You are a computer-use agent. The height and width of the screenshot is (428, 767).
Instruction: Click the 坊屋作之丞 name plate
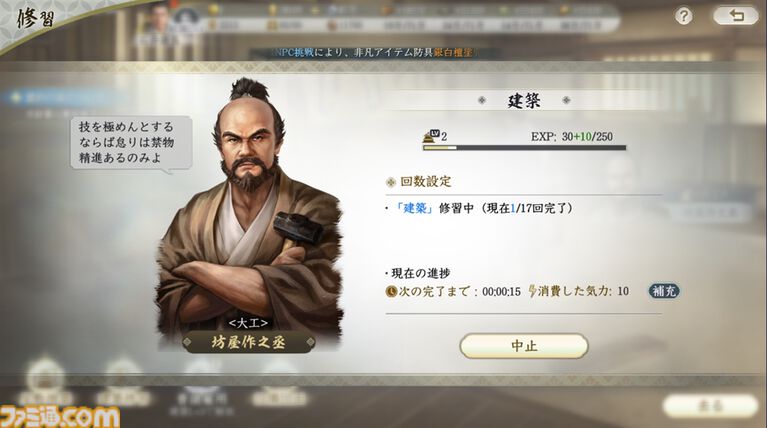pyautogui.click(x=248, y=342)
